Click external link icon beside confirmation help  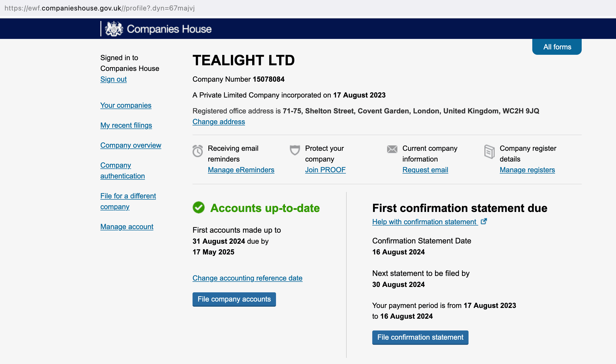point(484,221)
